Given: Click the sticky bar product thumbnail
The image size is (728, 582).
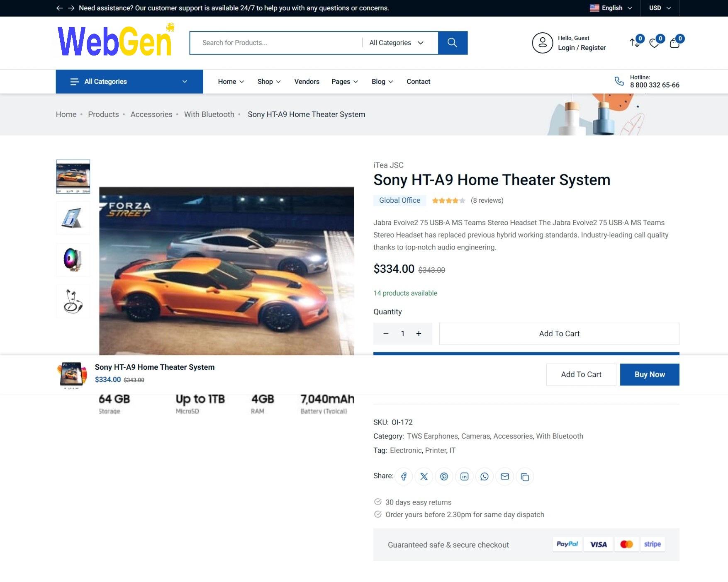Looking at the screenshot, I should [x=72, y=375].
